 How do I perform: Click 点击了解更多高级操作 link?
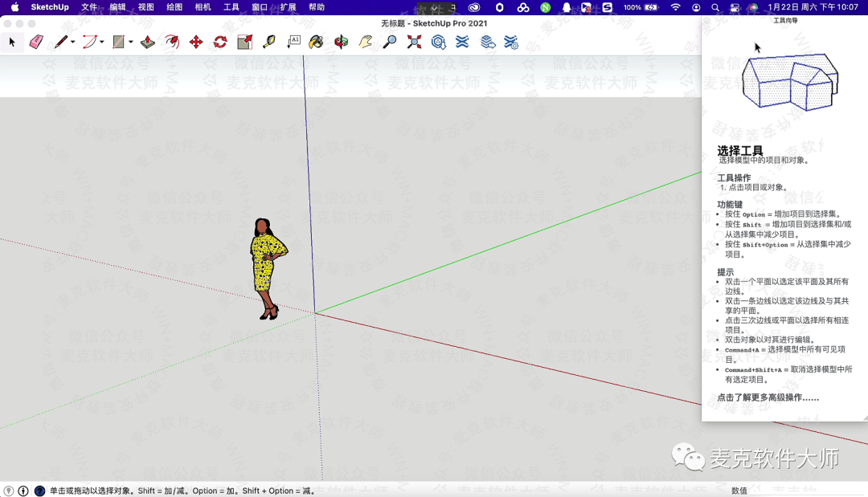768,397
